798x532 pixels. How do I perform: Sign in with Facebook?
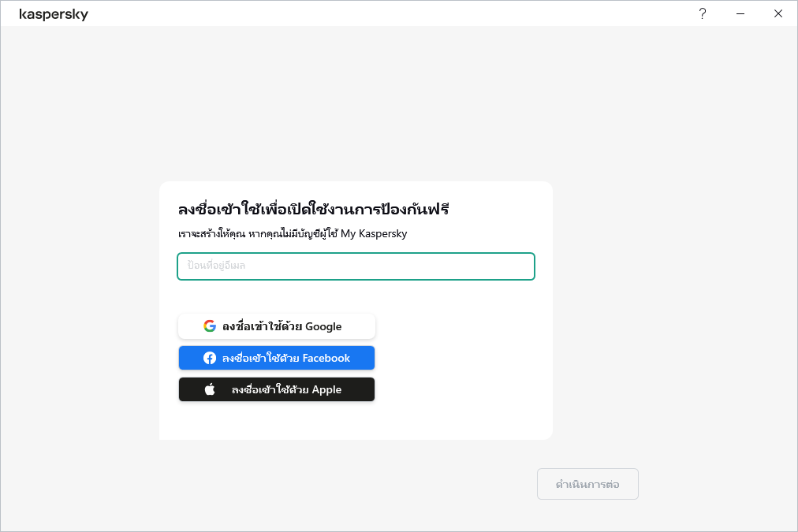(x=276, y=357)
